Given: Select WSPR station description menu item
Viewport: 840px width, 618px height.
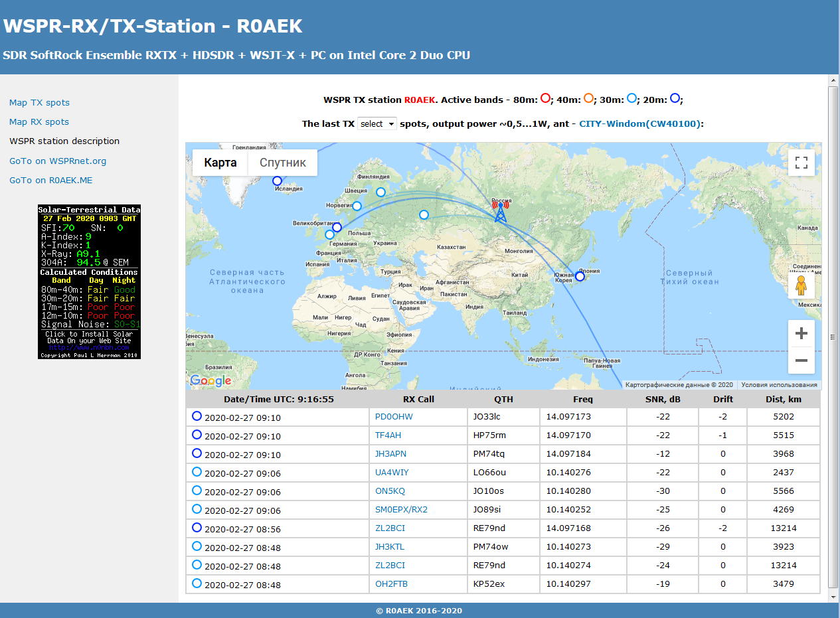Looking at the screenshot, I should pos(64,141).
